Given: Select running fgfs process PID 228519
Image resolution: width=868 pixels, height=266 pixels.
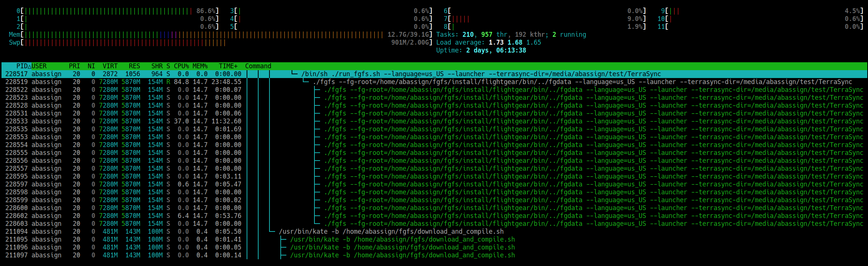Looking at the screenshot, I should (x=434, y=82).
